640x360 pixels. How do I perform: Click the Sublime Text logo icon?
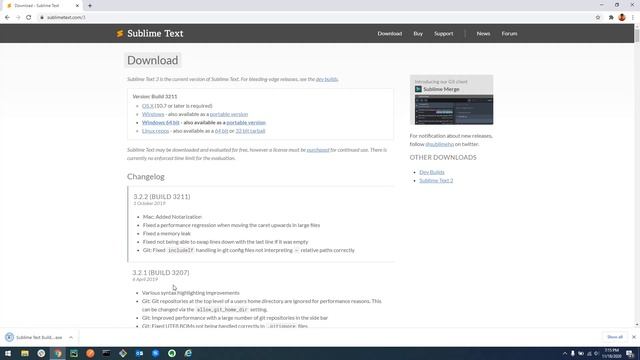[x=120, y=33]
